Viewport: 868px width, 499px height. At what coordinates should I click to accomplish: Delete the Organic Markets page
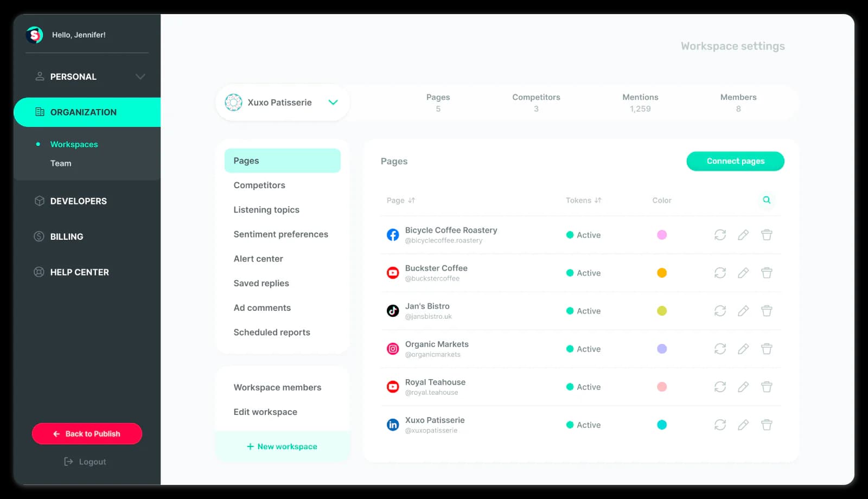767,349
